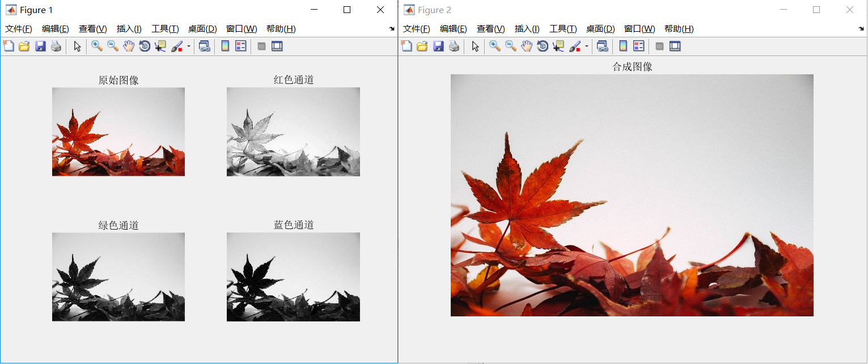Select Data Cursor tool in Figure 2
Viewport: 868px width, 364px height.
[558, 46]
